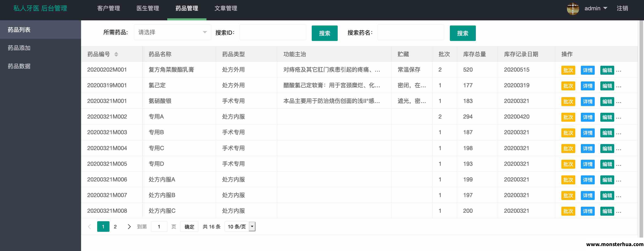Sort by 药品编号 using sort arrows
This screenshot has height=251, width=644.
pos(116,54)
